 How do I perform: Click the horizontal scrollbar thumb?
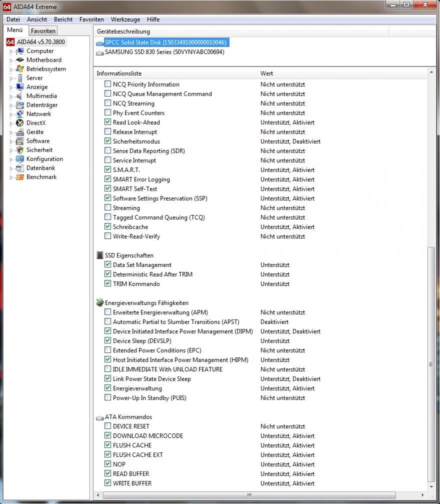tap(249, 495)
